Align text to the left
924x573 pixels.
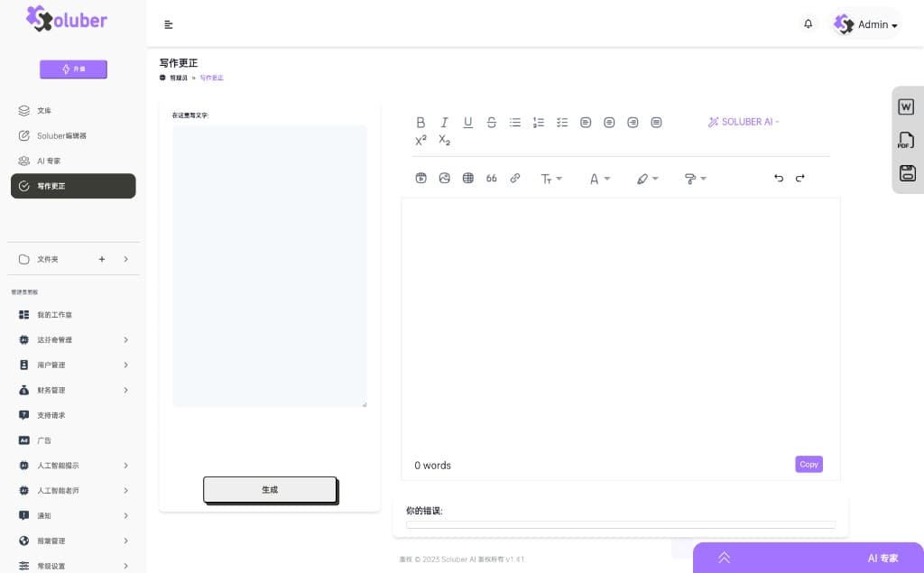coord(585,122)
